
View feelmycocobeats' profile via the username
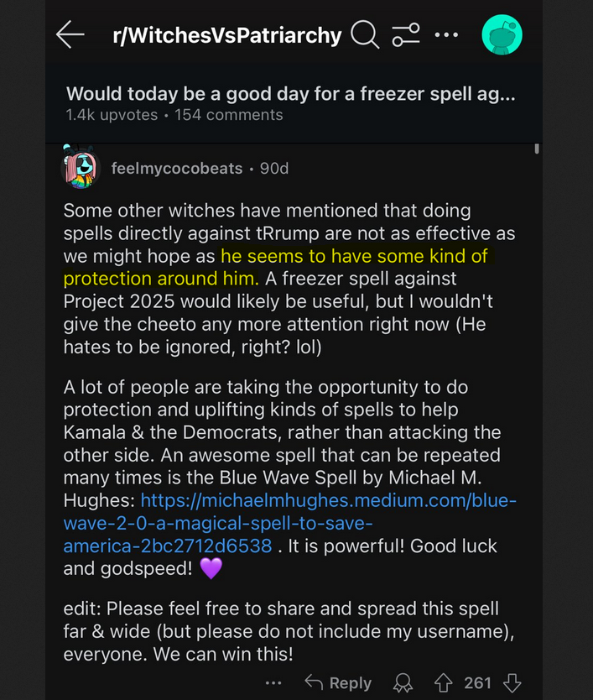(x=177, y=168)
